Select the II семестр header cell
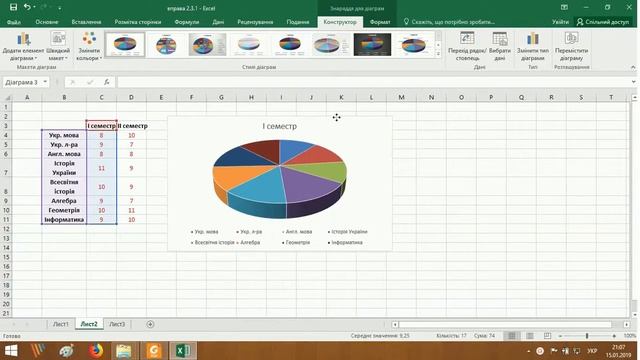Screen dimensions: 640x360 coord(131,126)
